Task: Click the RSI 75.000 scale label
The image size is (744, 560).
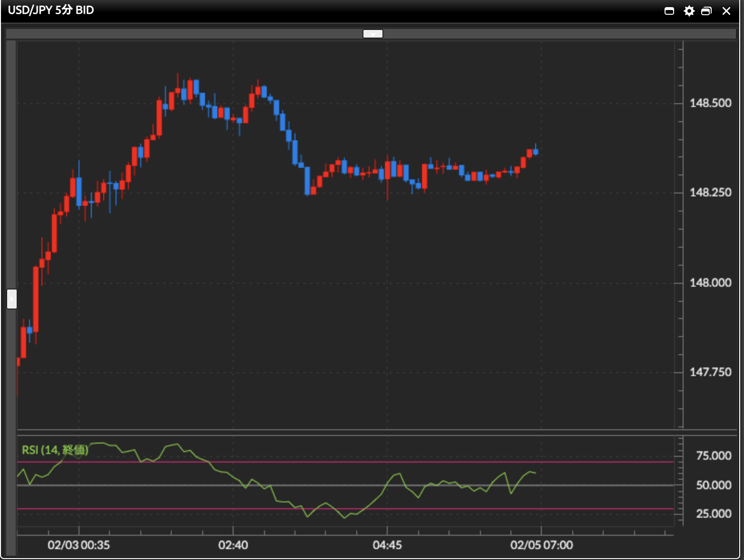Action: click(x=714, y=456)
